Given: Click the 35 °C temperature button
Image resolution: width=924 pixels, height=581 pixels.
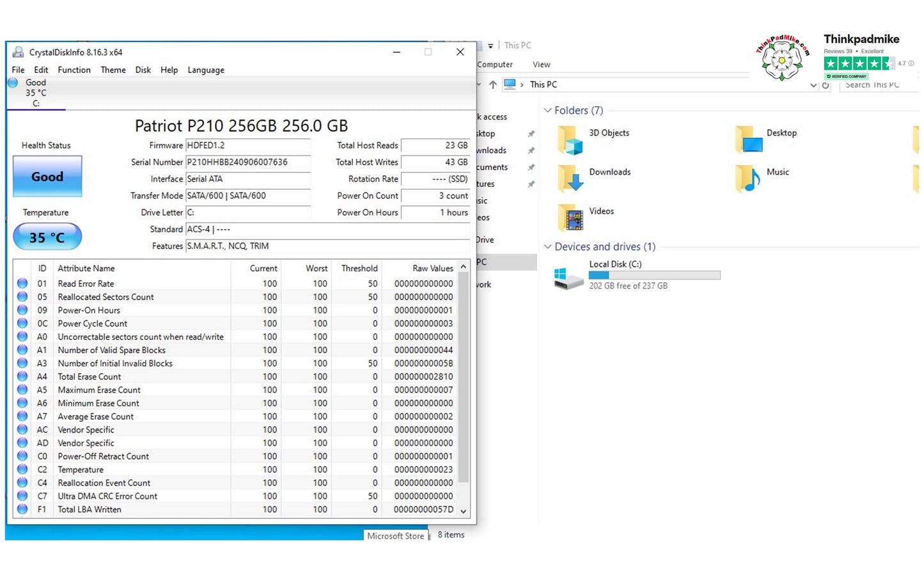Looking at the screenshot, I should coord(47,237).
